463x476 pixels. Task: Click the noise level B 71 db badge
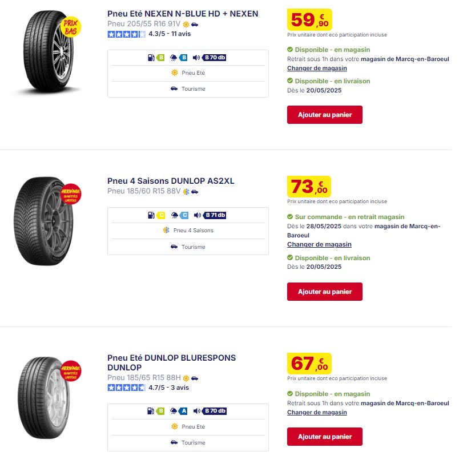click(216, 215)
